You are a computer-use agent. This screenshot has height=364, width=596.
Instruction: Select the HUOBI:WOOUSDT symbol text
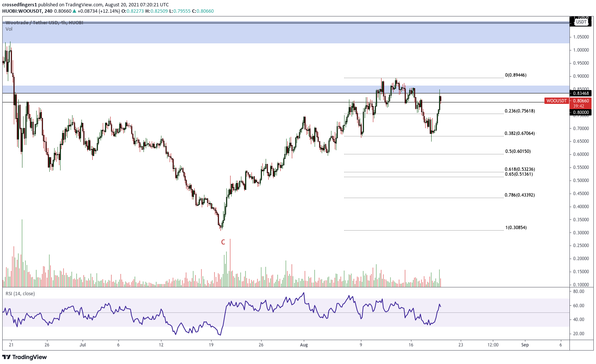coord(22,11)
